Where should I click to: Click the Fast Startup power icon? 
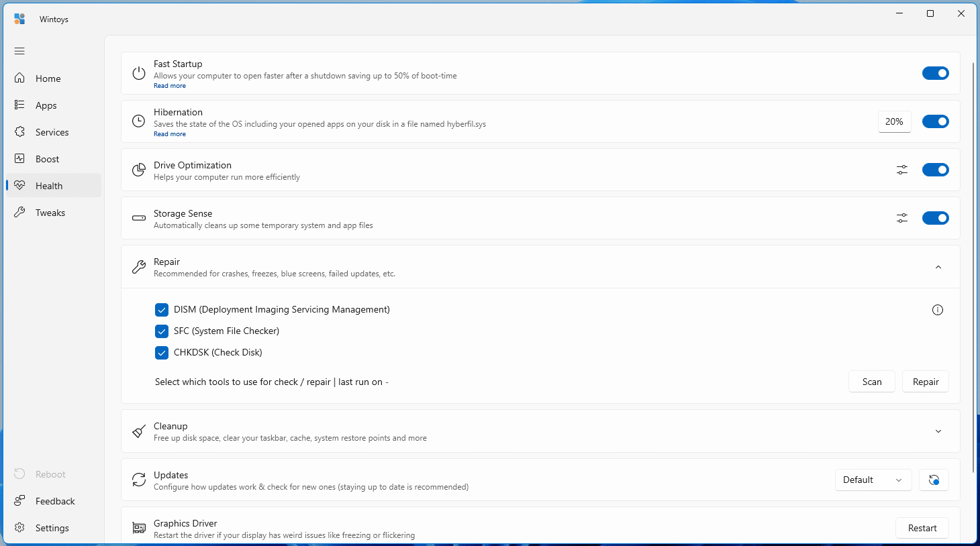139,73
